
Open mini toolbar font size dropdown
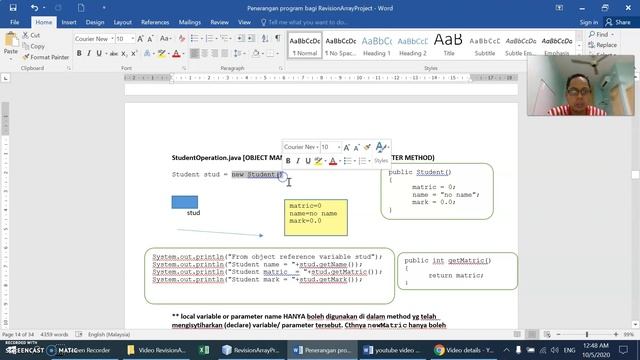(x=339, y=147)
